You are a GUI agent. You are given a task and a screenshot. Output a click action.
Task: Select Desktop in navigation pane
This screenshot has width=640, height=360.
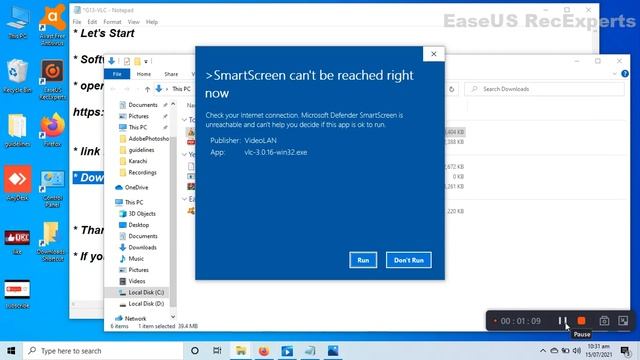pos(138,225)
